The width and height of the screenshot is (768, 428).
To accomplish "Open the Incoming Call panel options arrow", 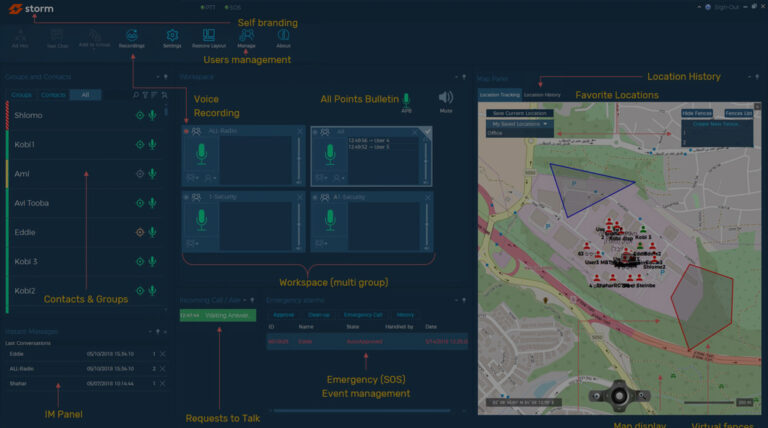I will coord(245,300).
